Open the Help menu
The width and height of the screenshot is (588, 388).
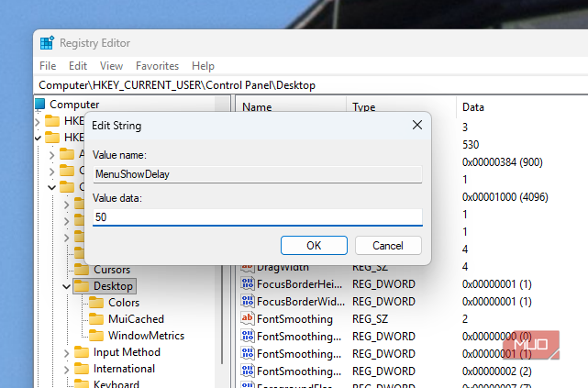point(203,66)
